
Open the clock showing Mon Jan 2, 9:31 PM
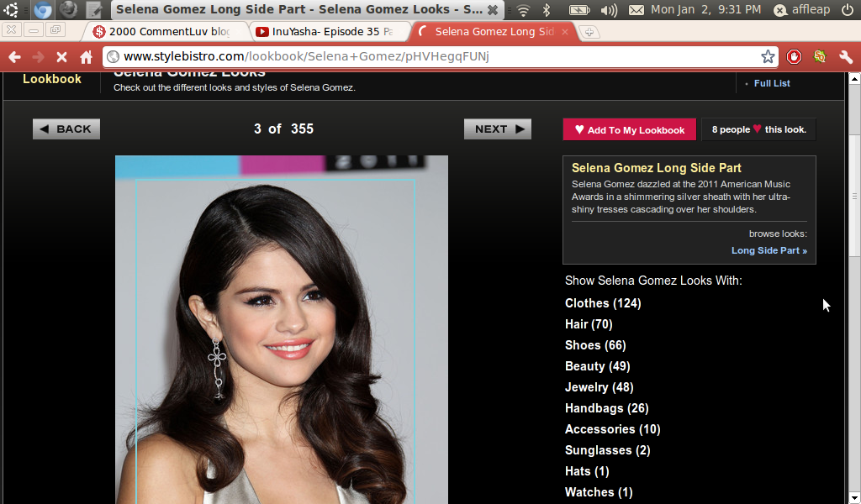[705, 10]
